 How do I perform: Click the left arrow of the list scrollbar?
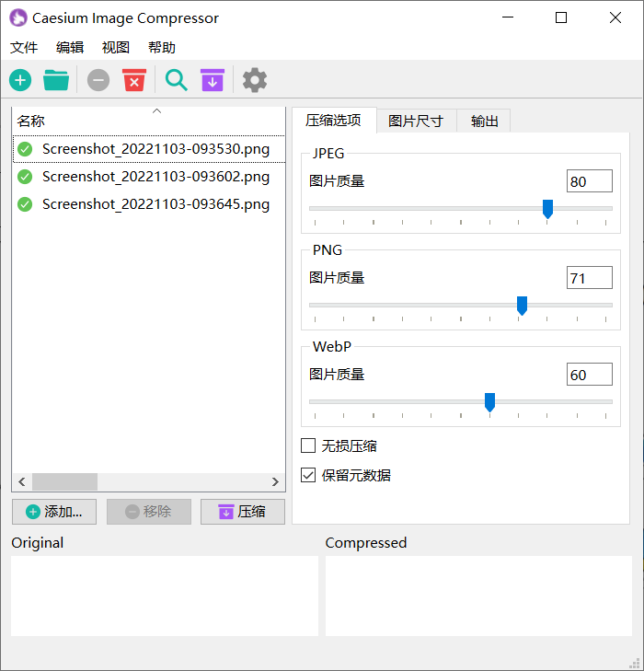coord(22,482)
